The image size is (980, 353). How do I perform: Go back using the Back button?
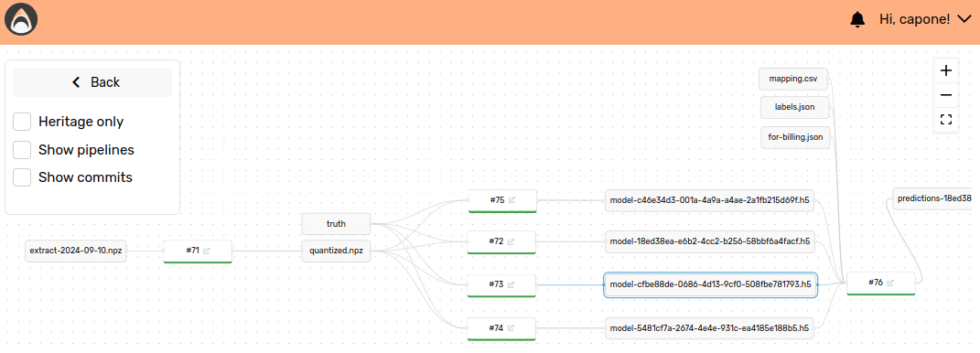point(92,82)
